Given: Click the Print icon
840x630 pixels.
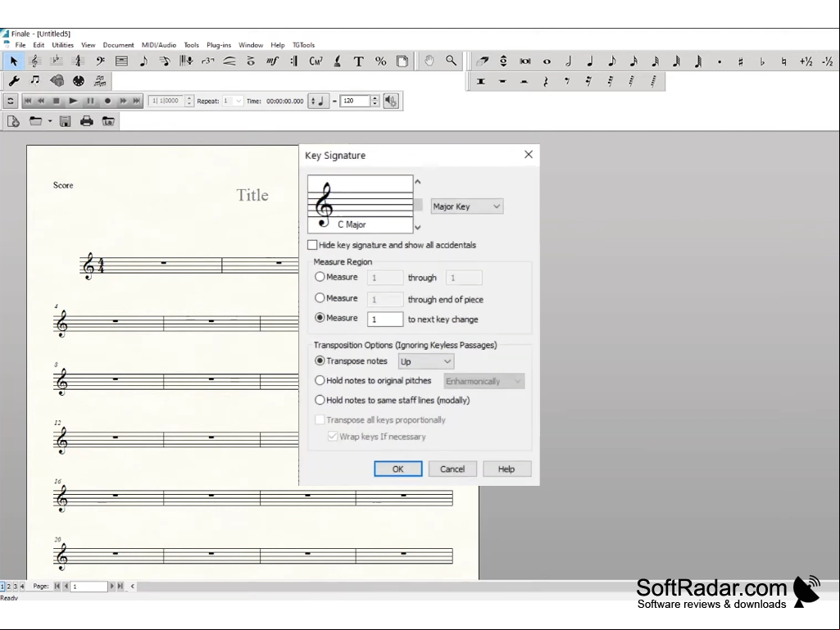Looking at the screenshot, I should pyautogui.click(x=86, y=121).
